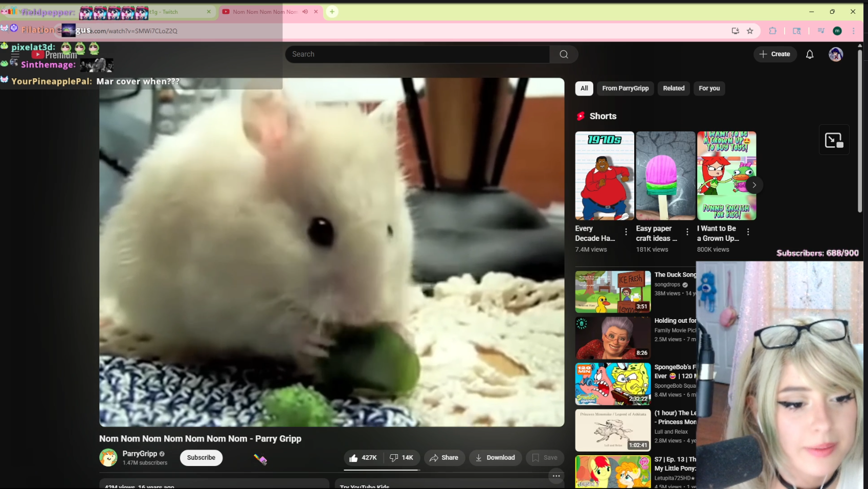The width and height of the screenshot is (868, 489).
Task: Click the hamster video player
Action: pyautogui.click(x=331, y=252)
